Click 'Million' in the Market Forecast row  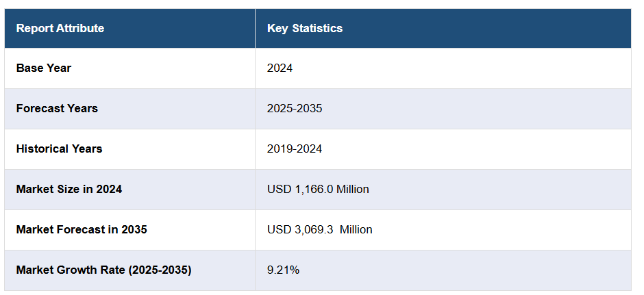(x=356, y=229)
